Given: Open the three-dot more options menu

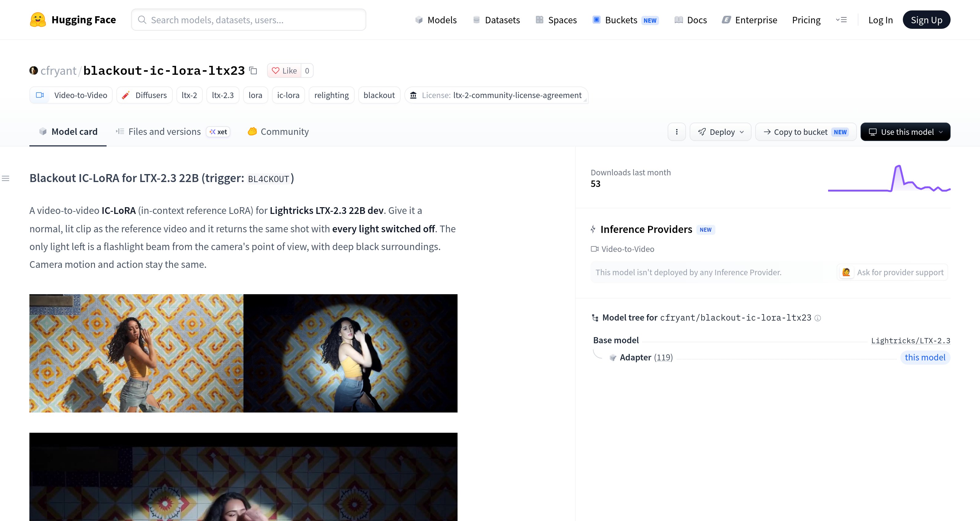Looking at the screenshot, I should click(677, 132).
